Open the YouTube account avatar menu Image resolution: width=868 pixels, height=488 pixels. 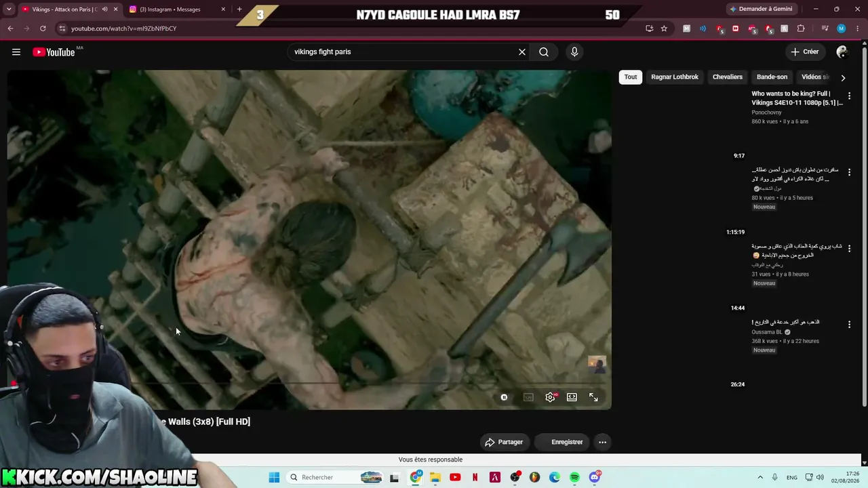click(x=842, y=52)
